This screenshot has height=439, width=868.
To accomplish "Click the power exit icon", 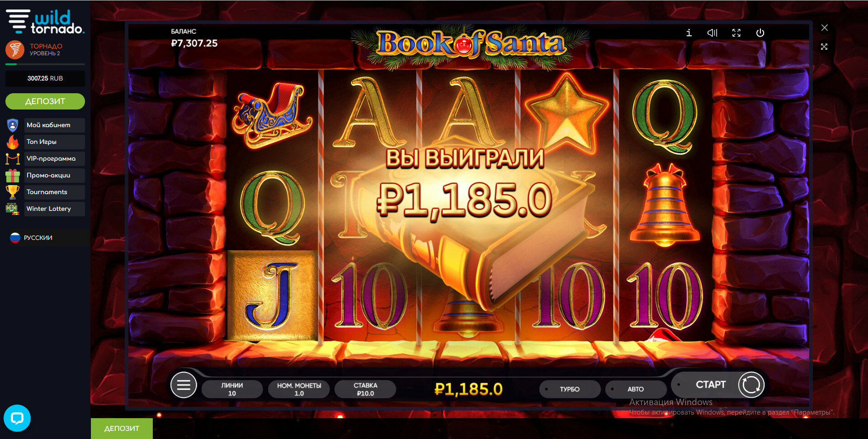I will pyautogui.click(x=760, y=33).
